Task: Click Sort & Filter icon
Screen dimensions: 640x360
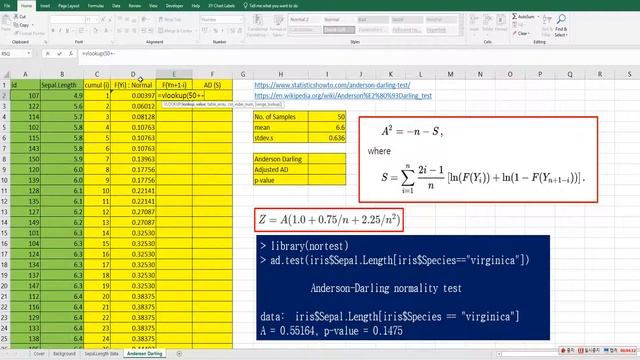Action: tap(547, 19)
